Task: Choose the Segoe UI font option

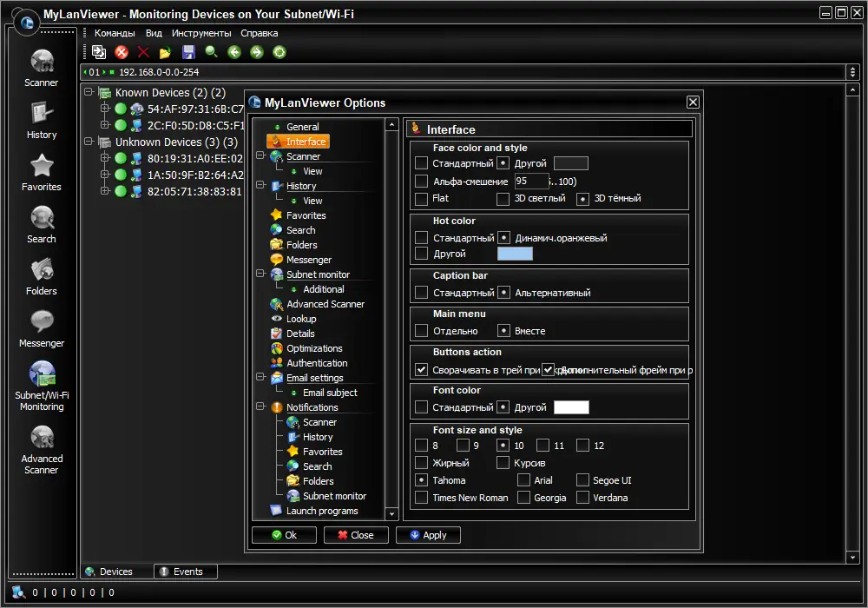Action: 583,480
